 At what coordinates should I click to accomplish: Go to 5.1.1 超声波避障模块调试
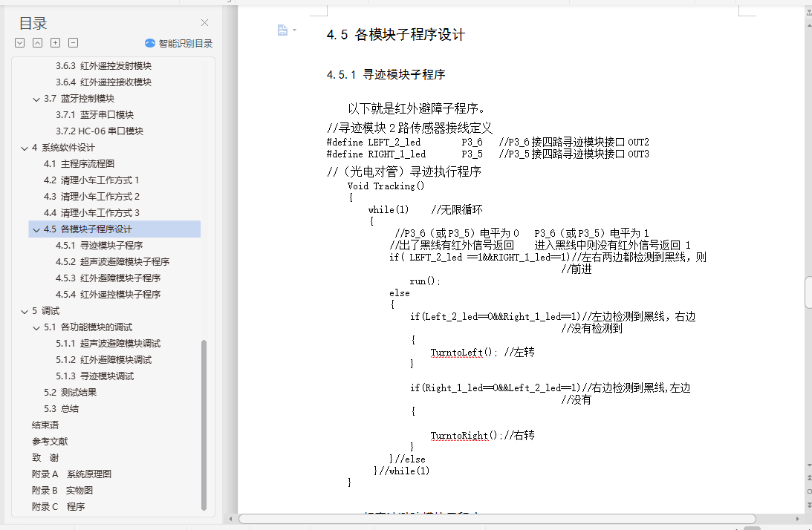(x=108, y=344)
